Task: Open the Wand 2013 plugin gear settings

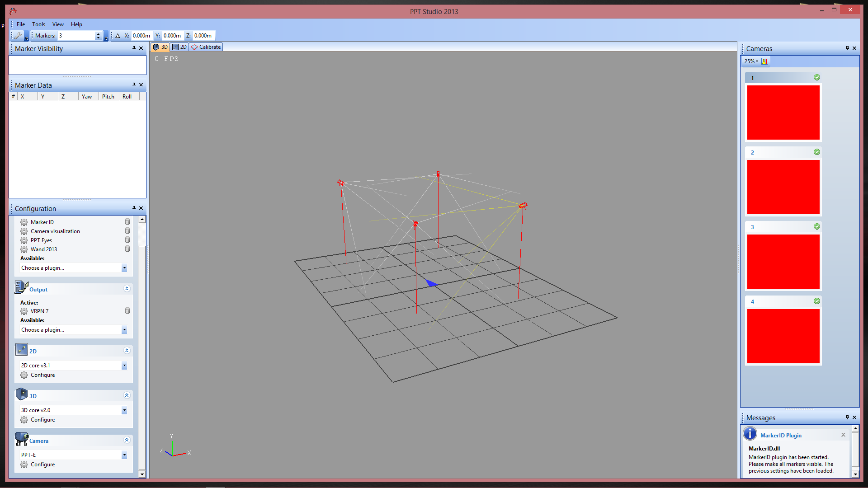Action: click(24, 249)
